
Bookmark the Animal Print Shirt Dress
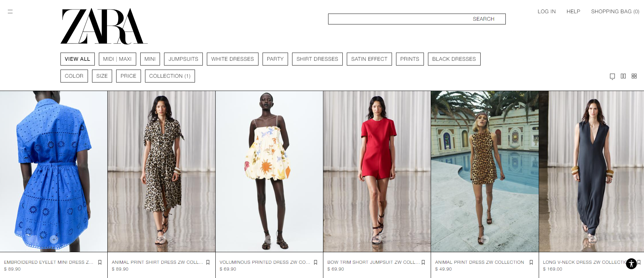[208, 262]
